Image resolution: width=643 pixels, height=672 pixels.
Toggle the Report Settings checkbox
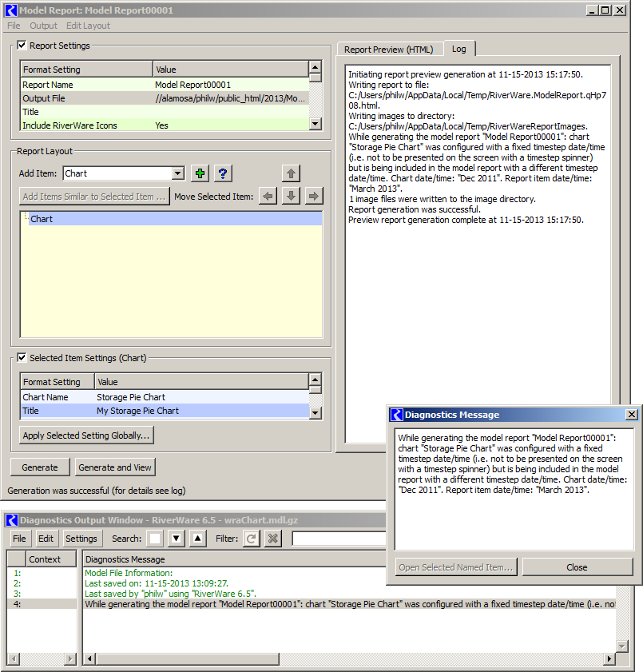22,45
